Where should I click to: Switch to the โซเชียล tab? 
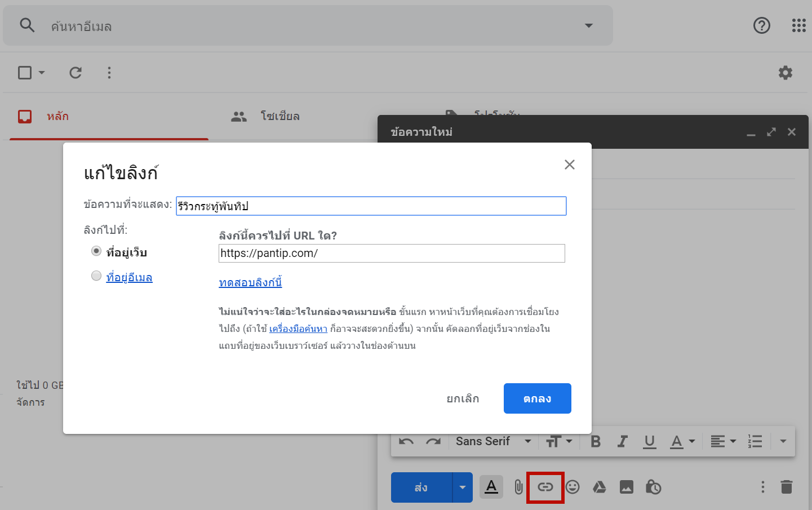coord(266,117)
